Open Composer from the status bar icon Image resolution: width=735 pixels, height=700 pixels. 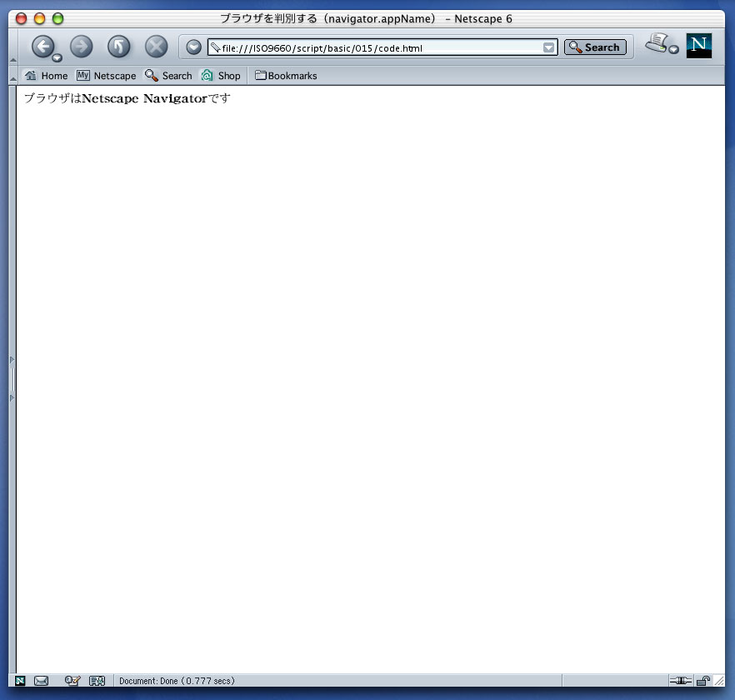72,680
